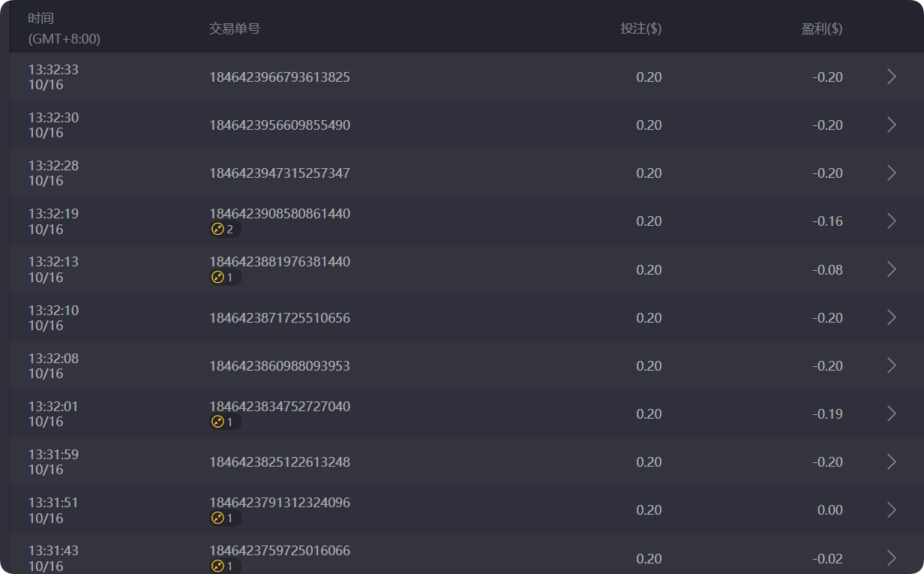This screenshot has height=574, width=924.
Task: Click the 盈利($) column header
Action: 821,29
